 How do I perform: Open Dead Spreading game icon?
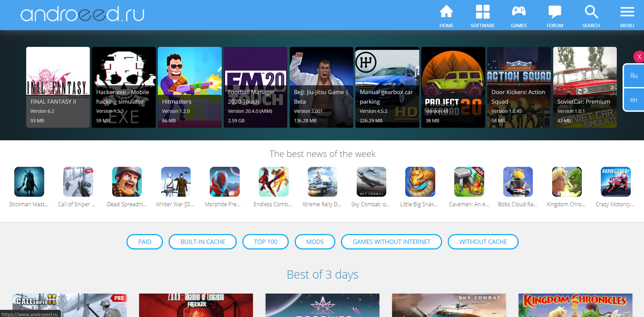click(127, 182)
